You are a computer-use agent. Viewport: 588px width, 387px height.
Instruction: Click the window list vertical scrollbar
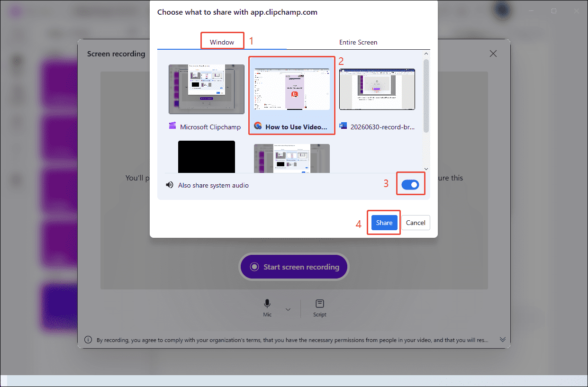(x=426, y=96)
